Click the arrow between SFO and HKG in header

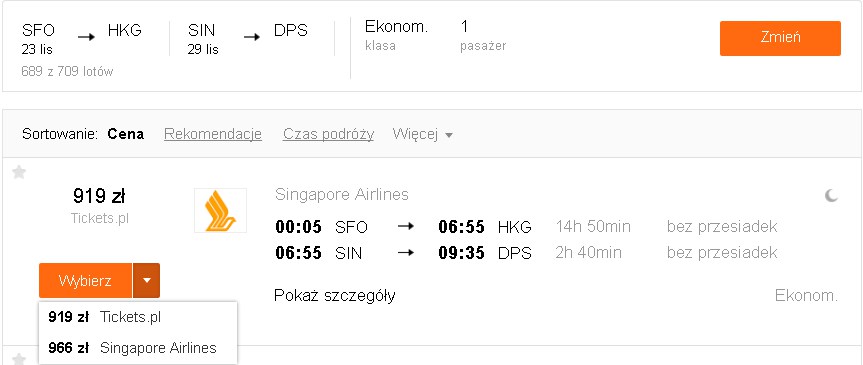86,37
